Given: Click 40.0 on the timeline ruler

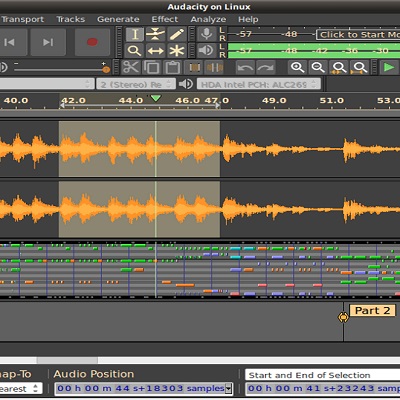Looking at the screenshot, I should point(16,100).
